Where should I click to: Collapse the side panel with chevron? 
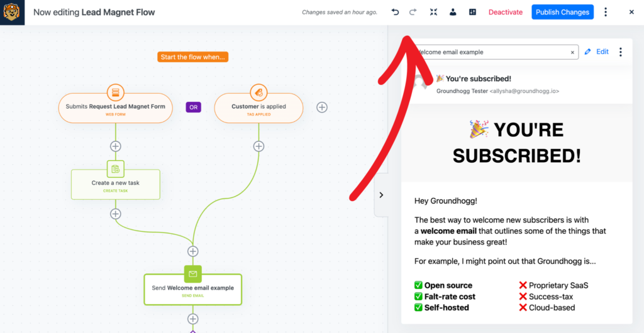[x=381, y=195]
